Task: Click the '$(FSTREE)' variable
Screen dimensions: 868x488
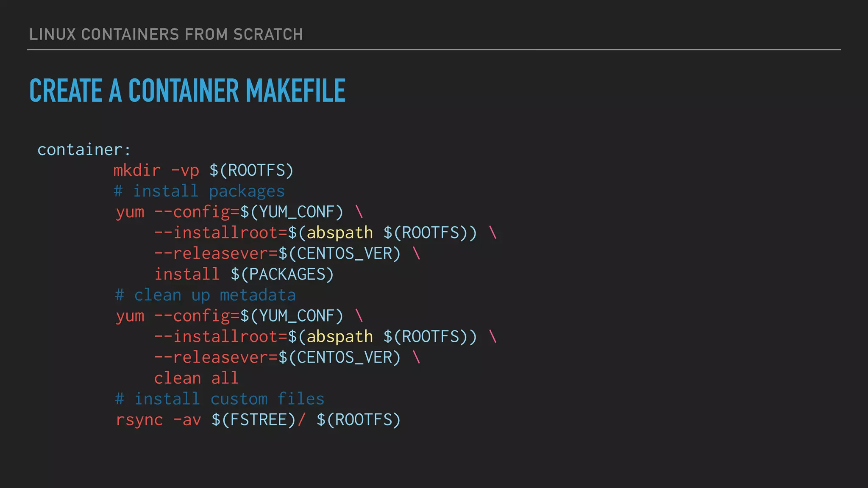Action: [253, 419]
